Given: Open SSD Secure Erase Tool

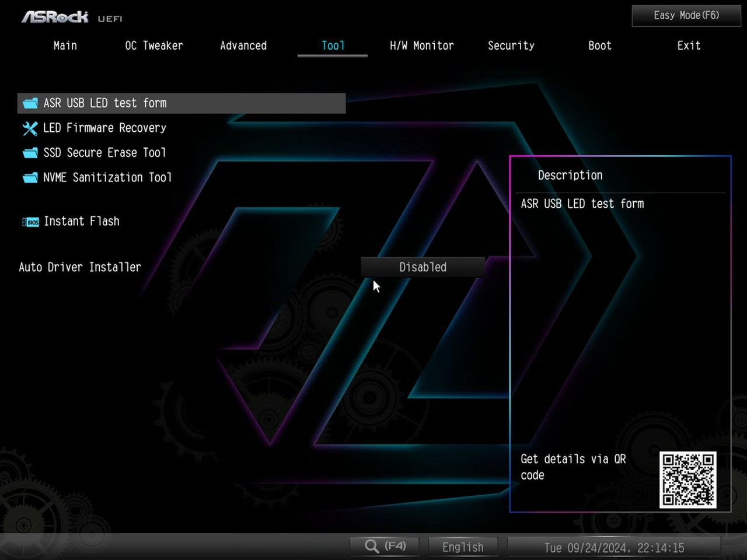Looking at the screenshot, I should [104, 153].
